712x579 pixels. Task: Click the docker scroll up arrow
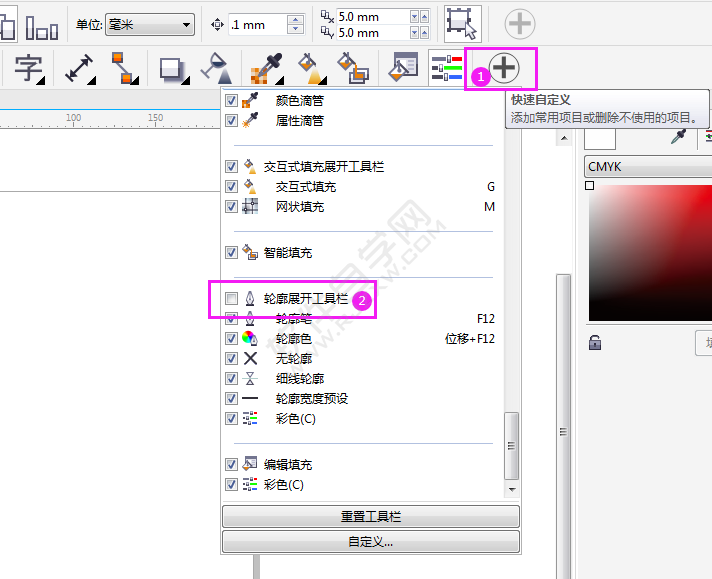tap(564, 138)
